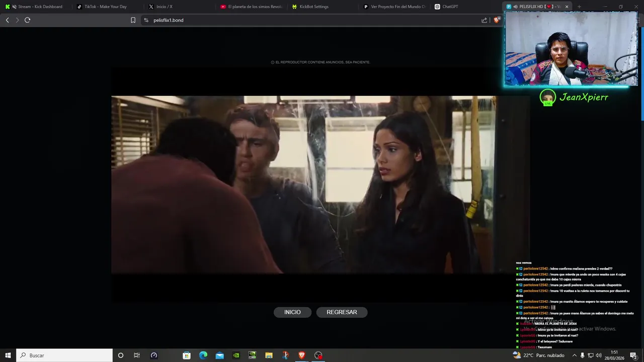Click the page vertical scrollbar thumb

(642, 73)
